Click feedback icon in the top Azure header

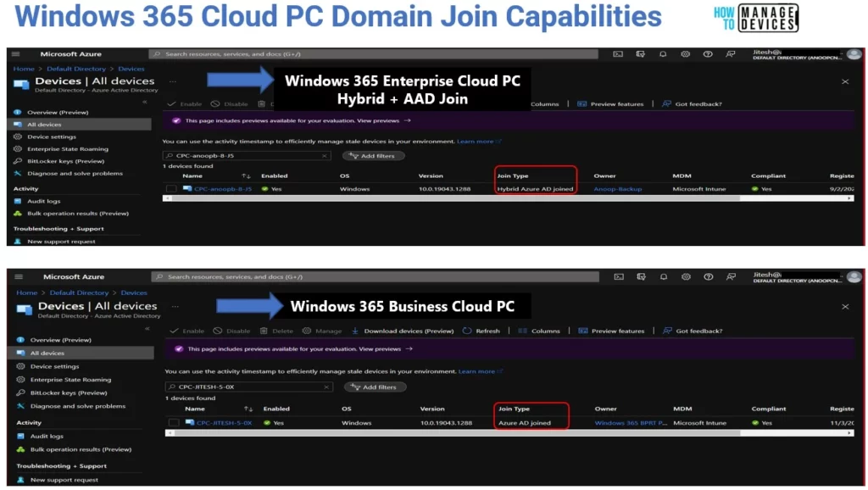730,54
